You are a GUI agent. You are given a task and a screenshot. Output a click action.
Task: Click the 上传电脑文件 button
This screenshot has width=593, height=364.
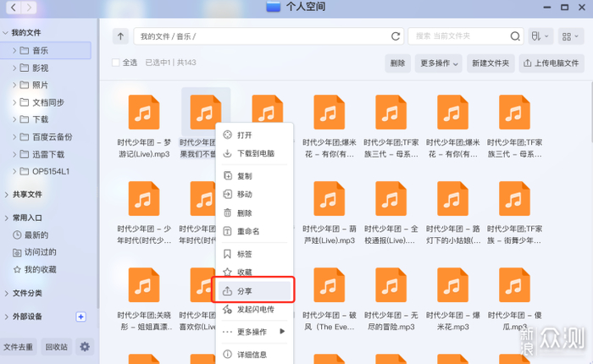(x=551, y=63)
